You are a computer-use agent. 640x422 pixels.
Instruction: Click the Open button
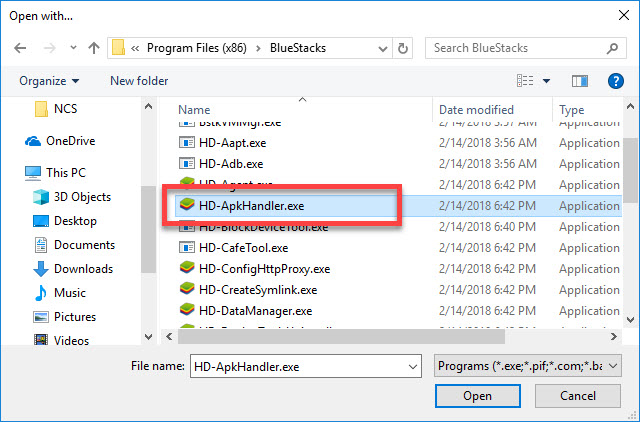tap(478, 396)
